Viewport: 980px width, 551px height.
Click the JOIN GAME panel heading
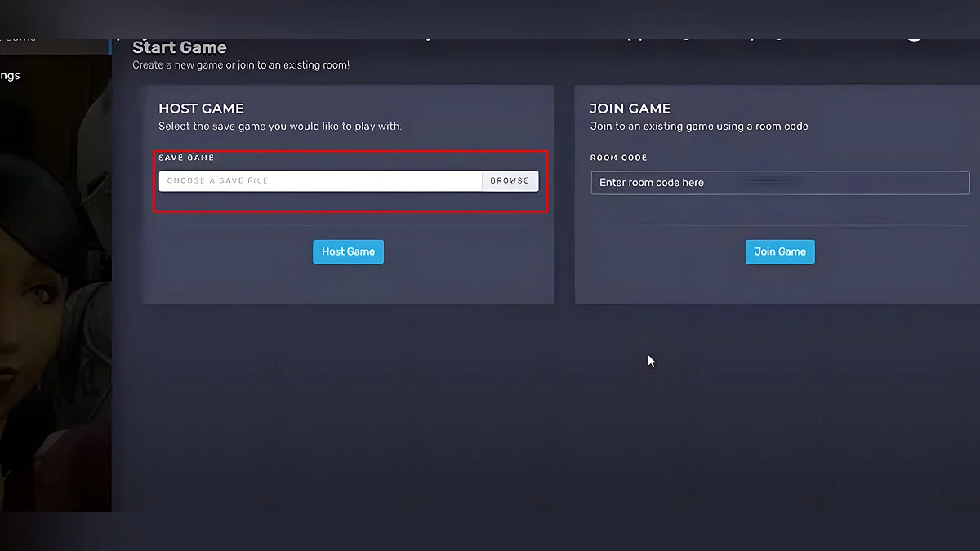(x=630, y=109)
